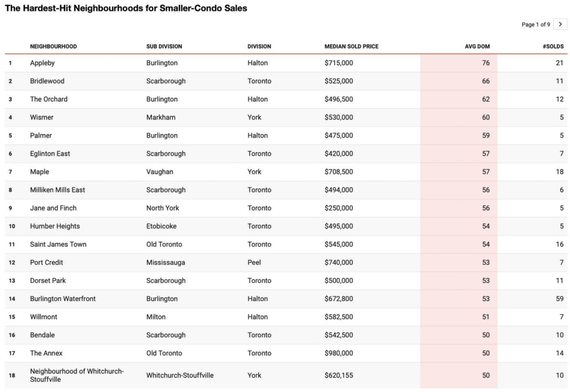This screenshot has height=392, width=570.
Task: Click Neighbourhood of Whitchurch-Stouffville name
Action: [x=77, y=375]
